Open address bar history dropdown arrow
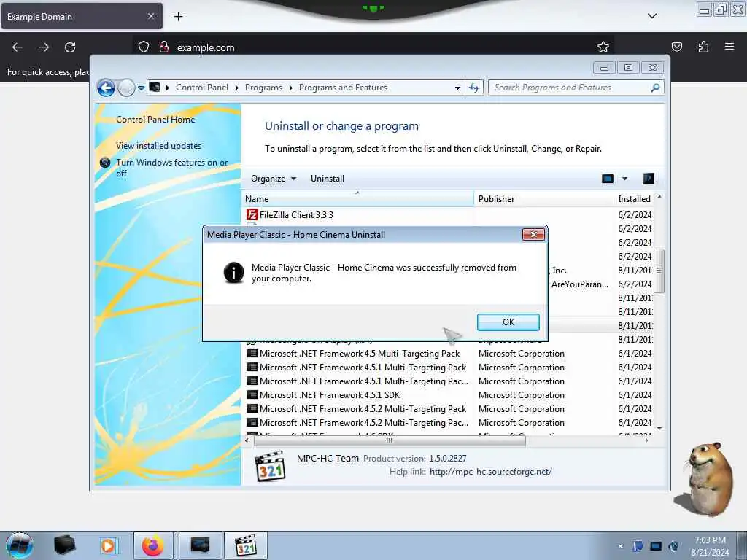 coord(457,87)
